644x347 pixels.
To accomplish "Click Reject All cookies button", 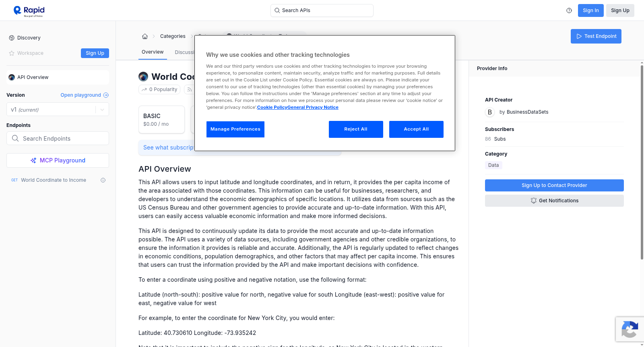I will point(356,129).
